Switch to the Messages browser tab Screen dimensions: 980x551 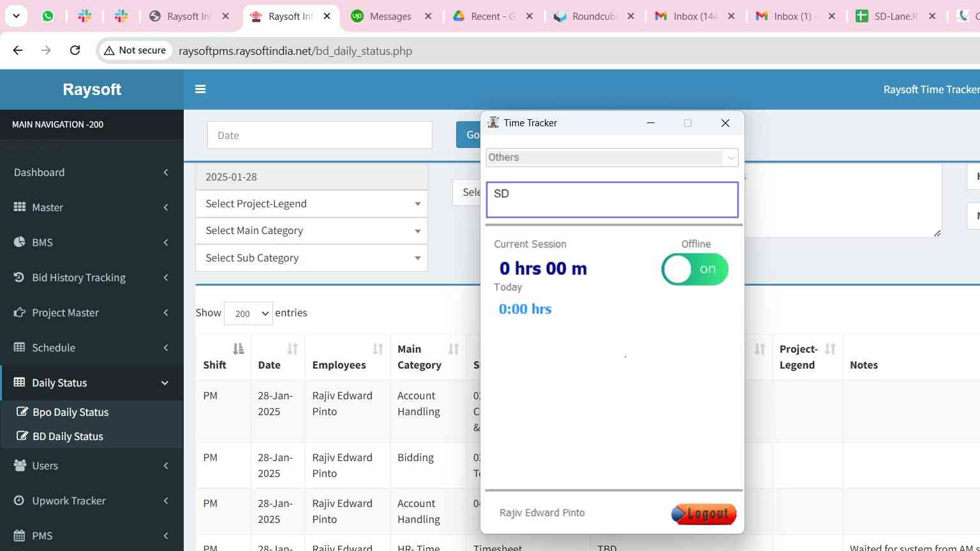390,17
